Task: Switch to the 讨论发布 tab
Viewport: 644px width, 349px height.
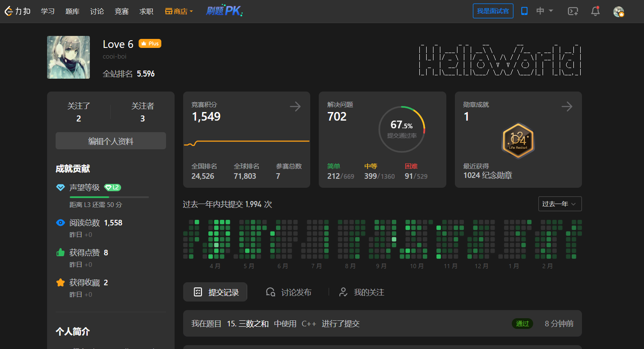Action: 288,292
